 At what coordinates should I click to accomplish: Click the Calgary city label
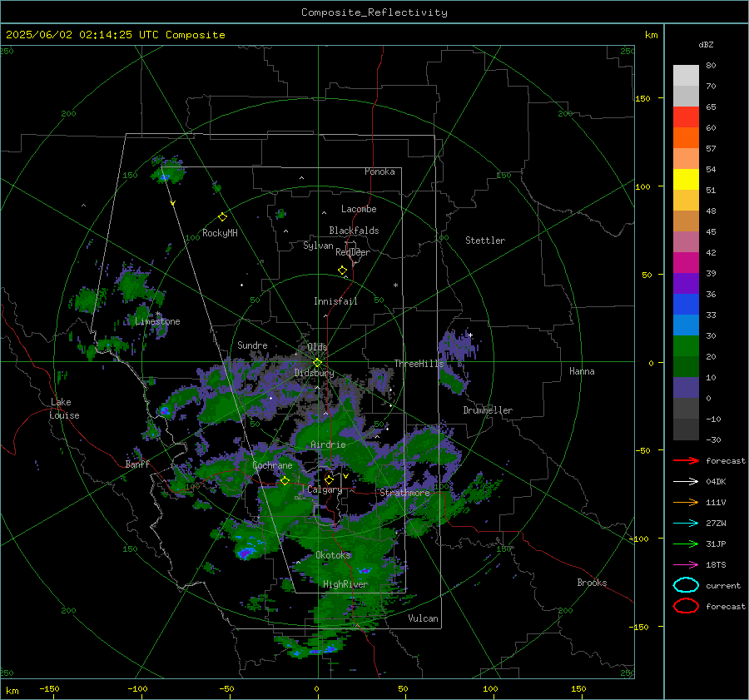click(325, 489)
